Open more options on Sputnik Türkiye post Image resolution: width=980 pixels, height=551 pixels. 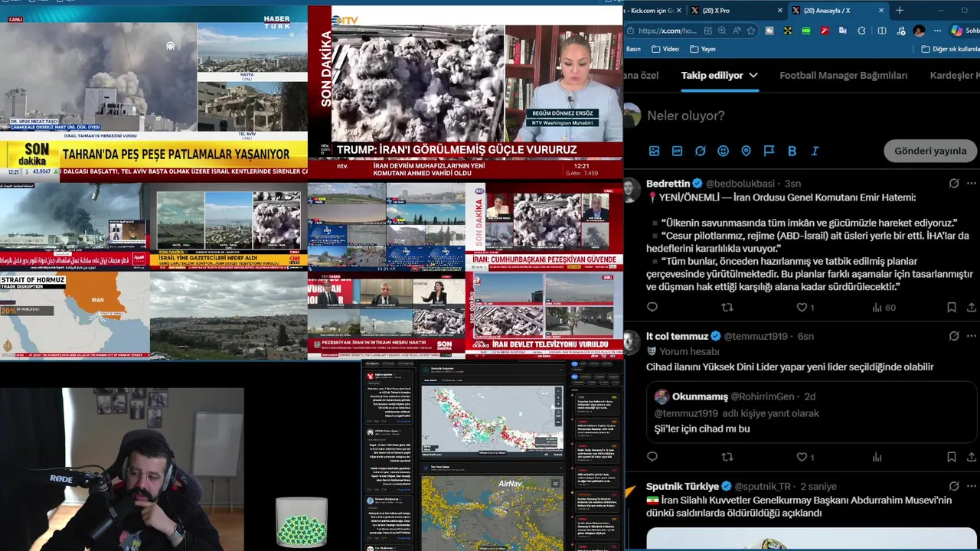point(972,486)
